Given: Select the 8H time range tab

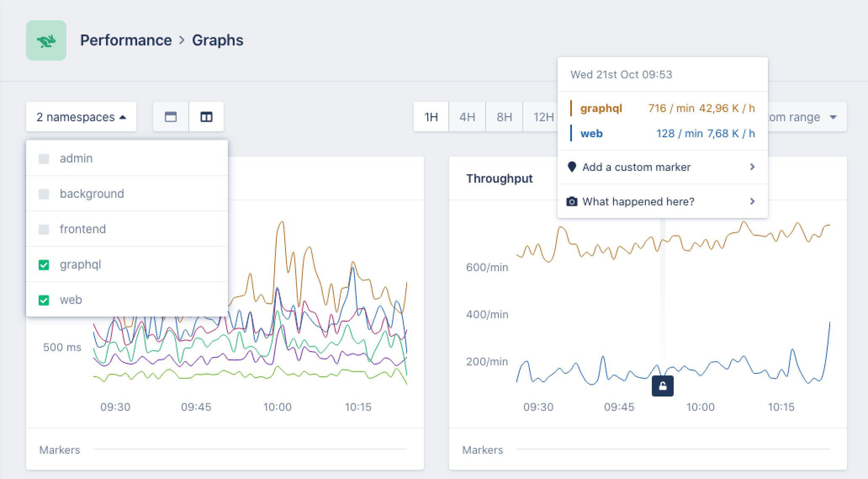Looking at the screenshot, I should coord(504,117).
